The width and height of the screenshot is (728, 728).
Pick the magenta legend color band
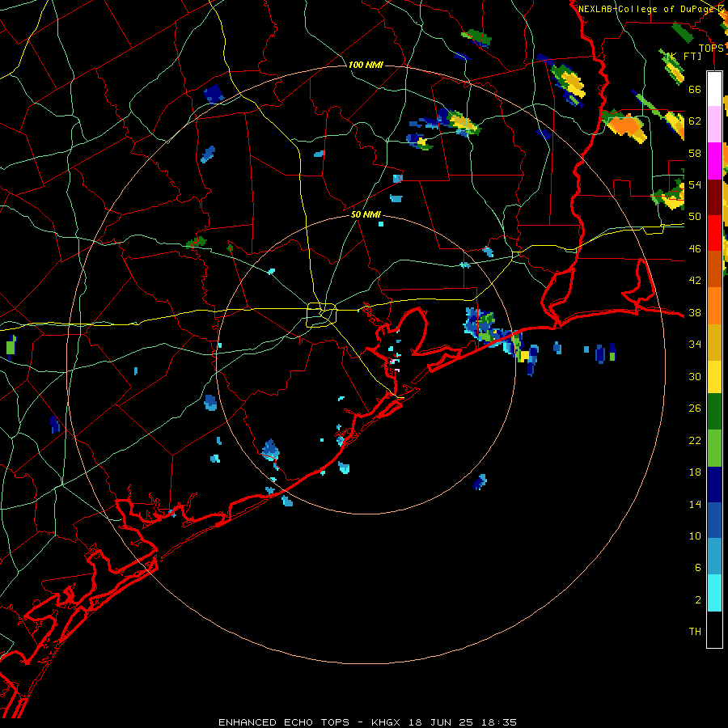click(x=714, y=161)
